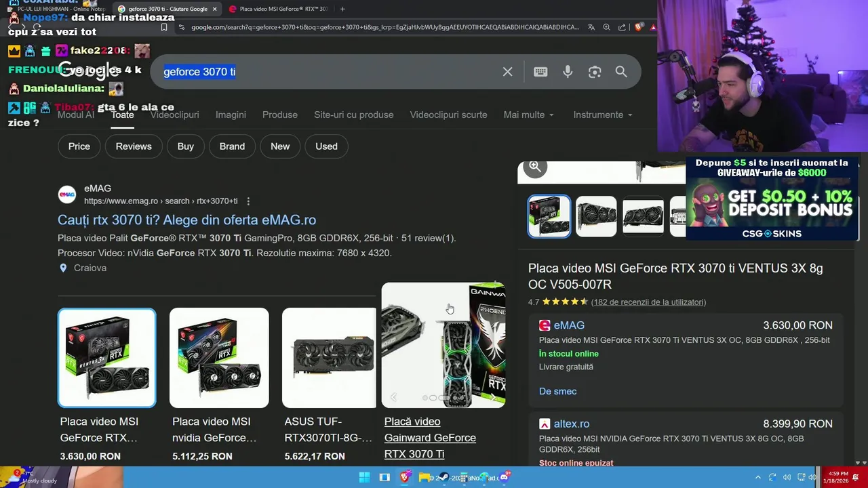Click the Brave shields icon in address bar
Viewport: 868px width, 488px height.
click(639, 27)
